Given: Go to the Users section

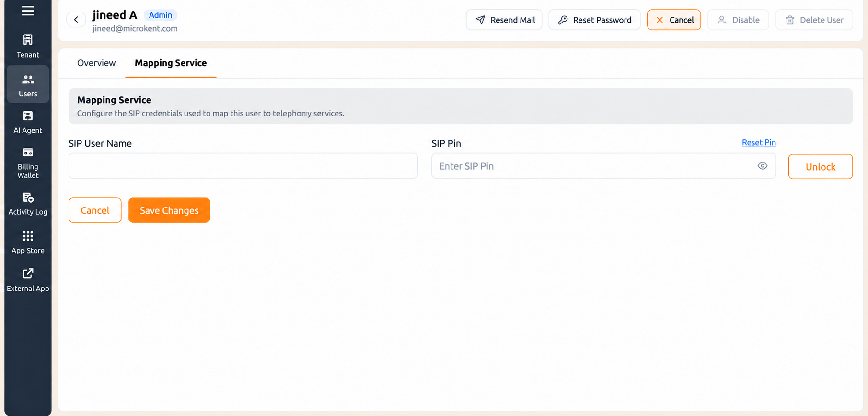Looking at the screenshot, I should click(x=28, y=85).
